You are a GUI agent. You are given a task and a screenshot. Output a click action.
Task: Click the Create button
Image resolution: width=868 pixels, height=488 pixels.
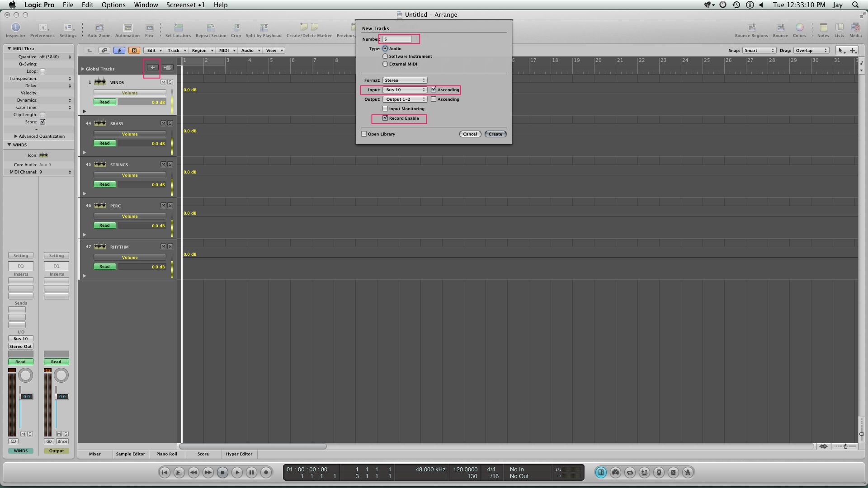pos(495,134)
